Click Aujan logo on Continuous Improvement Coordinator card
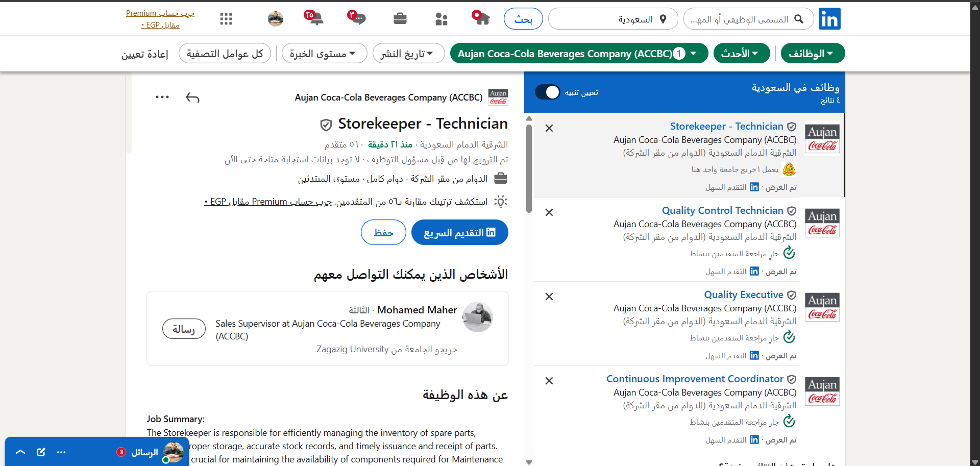Image resolution: width=980 pixels, height=466 pixels. 822,391
